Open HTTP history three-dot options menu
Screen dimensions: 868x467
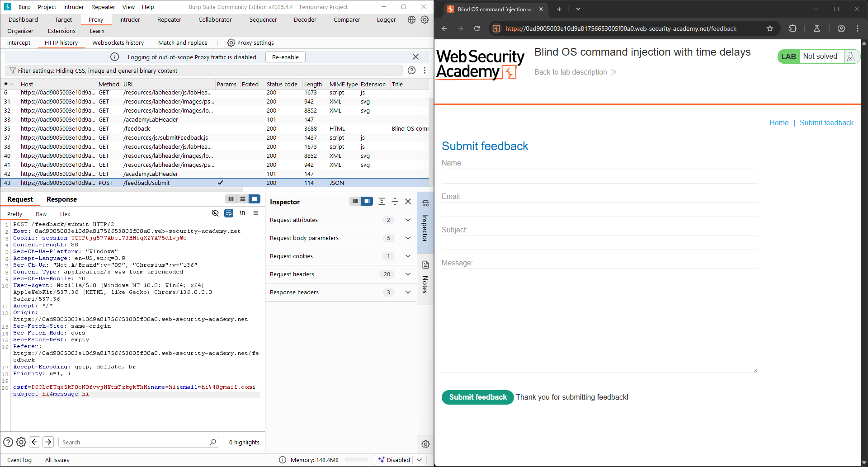(x=425, y=71)
